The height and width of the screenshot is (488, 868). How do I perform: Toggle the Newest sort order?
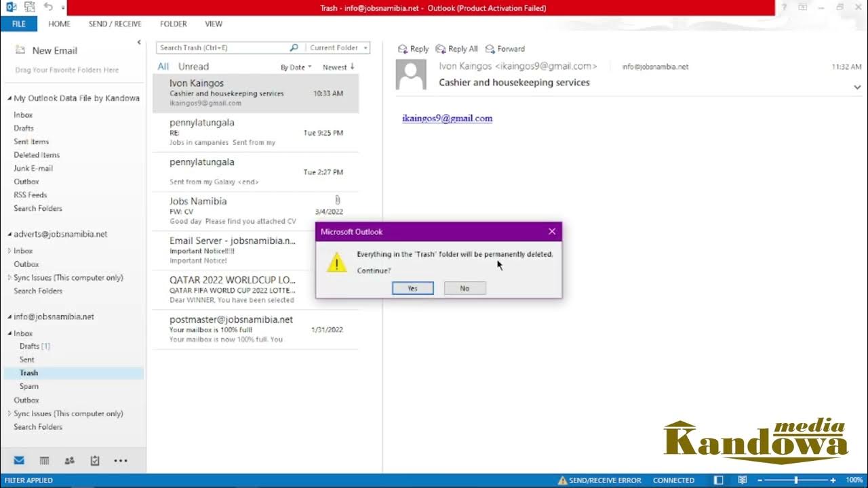click(338, 67)
